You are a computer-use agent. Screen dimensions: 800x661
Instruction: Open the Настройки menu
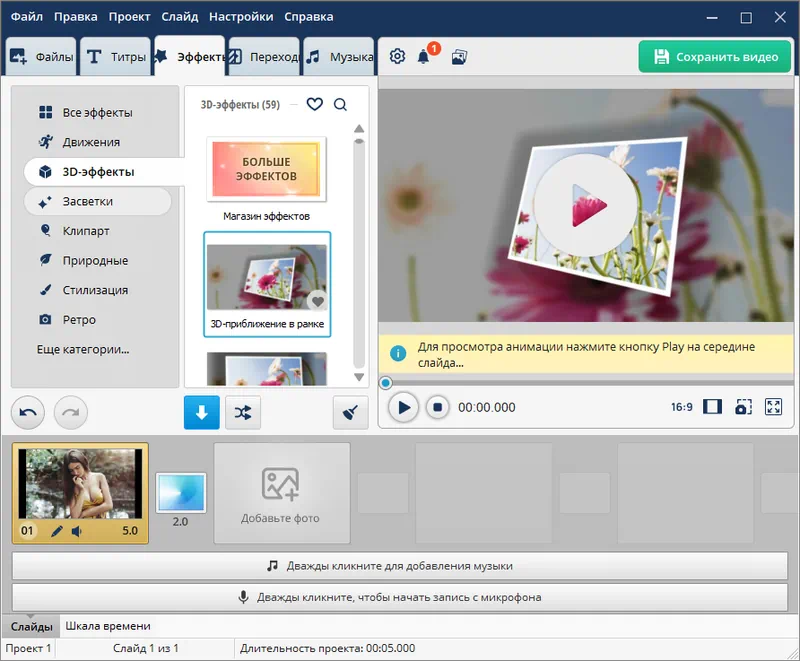click(241, 17)
